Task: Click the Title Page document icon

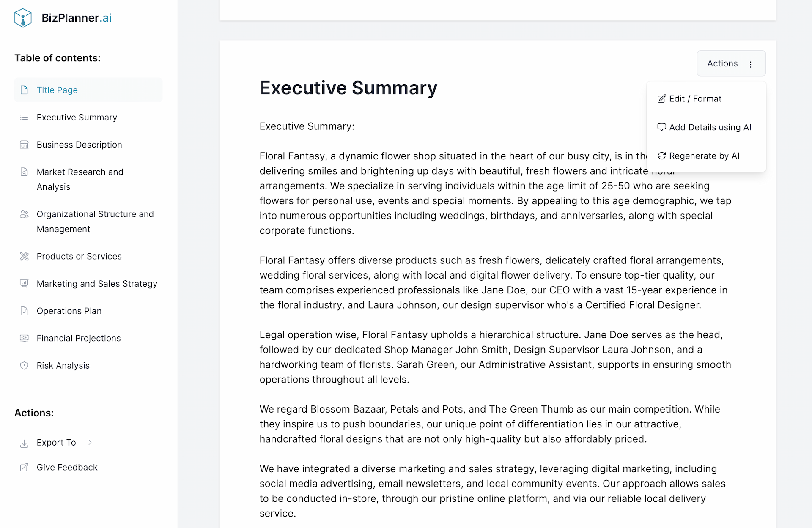Action: (25, 90)
